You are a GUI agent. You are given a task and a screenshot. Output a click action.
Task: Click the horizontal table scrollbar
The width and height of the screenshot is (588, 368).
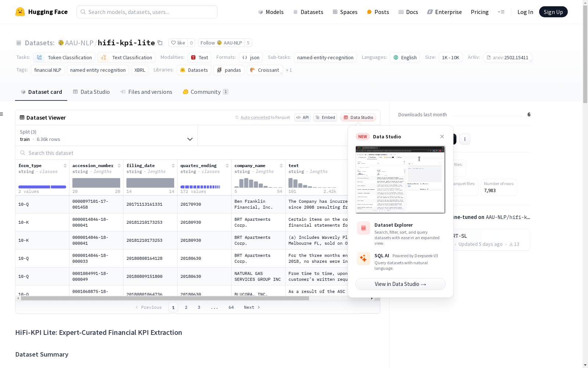(165, 298)
